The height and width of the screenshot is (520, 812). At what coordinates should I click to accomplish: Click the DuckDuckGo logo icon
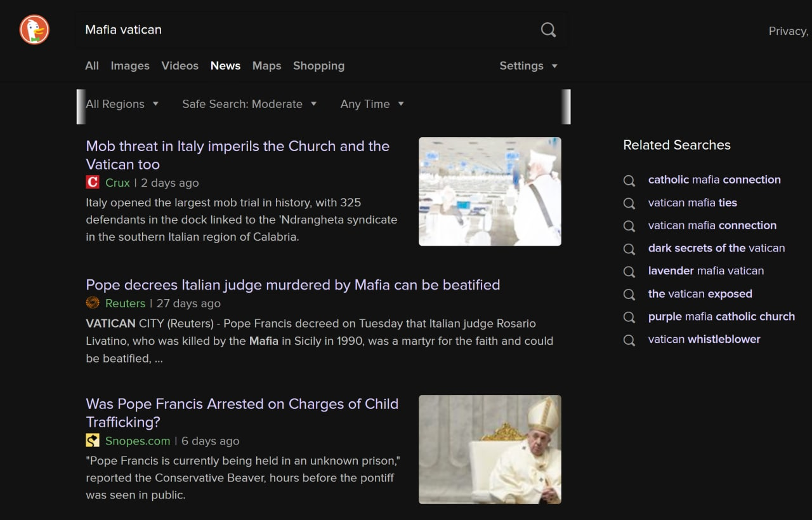[34, 29]
